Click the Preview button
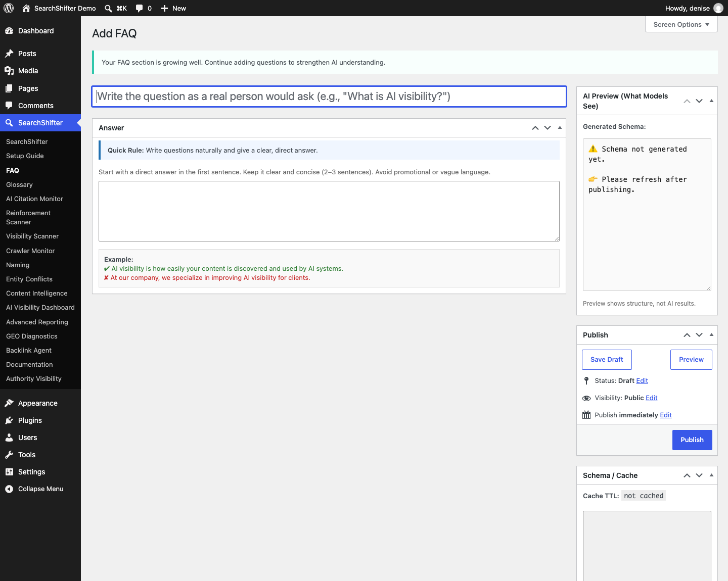This screenshot has width=728, height=581. pyautogui.click(x=691, y=360)
